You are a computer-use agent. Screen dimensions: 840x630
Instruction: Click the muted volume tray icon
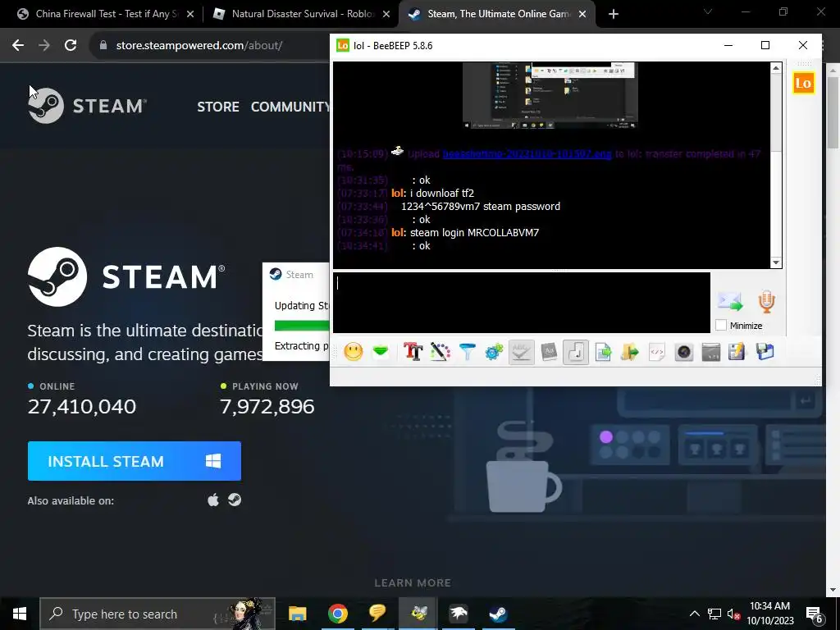pyautogui.click(x=733, y=614)
